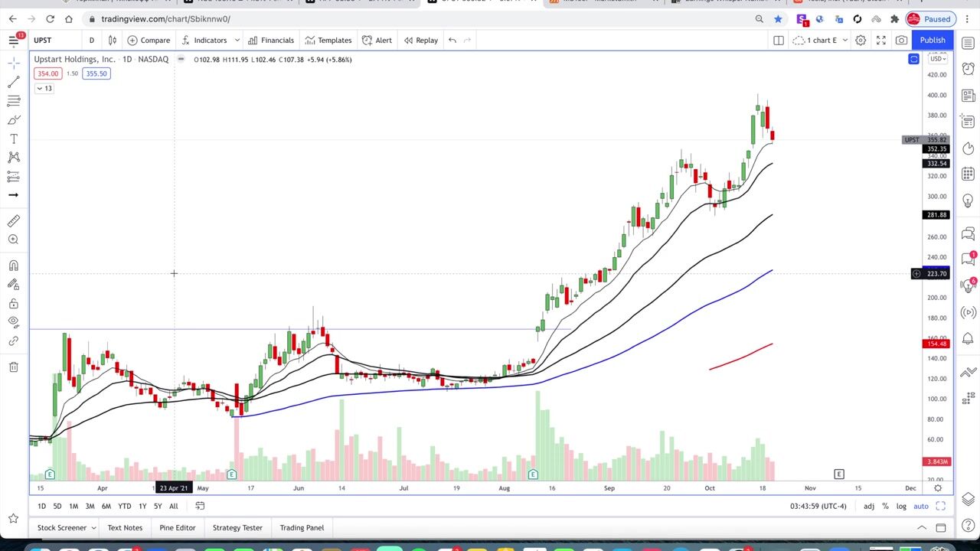Start bar Replay mode

click(x=421, y=41)
